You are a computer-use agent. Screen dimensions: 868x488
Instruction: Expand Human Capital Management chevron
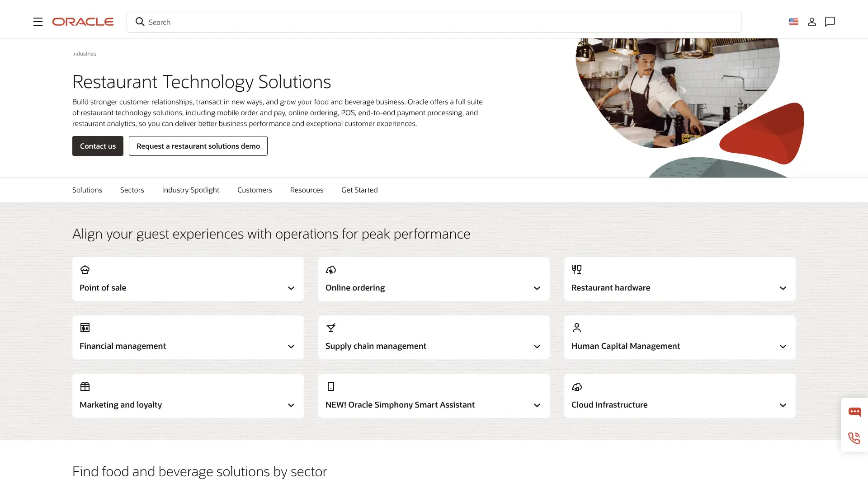coord(783,347)
